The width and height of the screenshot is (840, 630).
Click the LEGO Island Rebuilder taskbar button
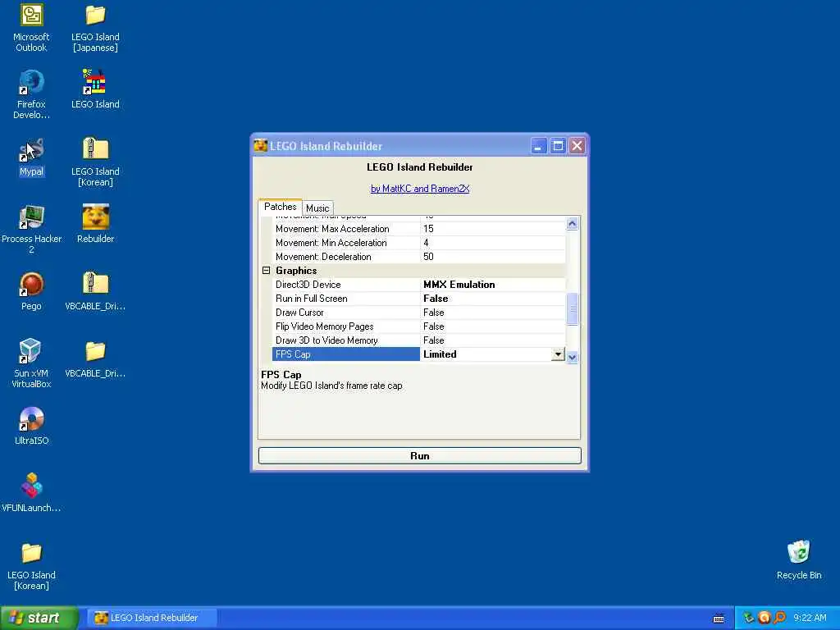[x=153, y=618]
